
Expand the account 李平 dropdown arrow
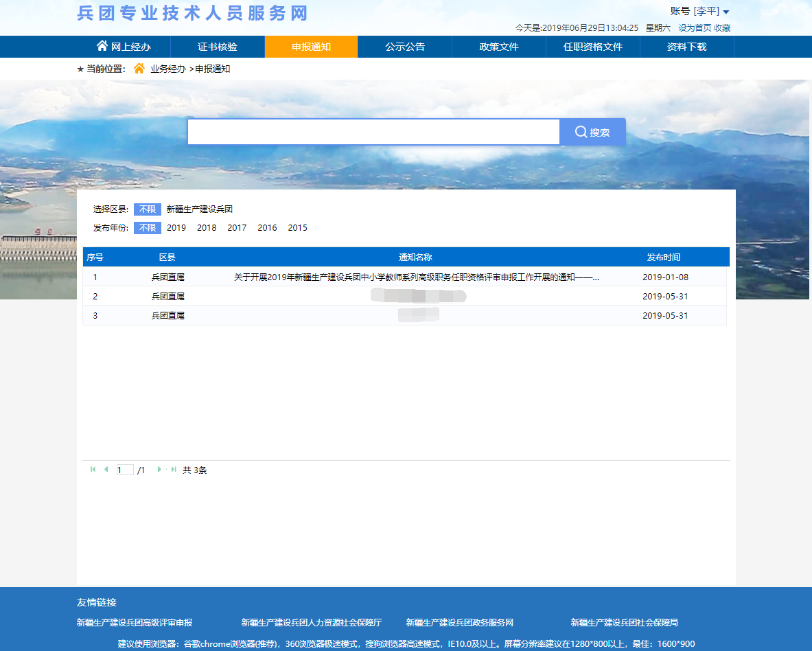726,12
